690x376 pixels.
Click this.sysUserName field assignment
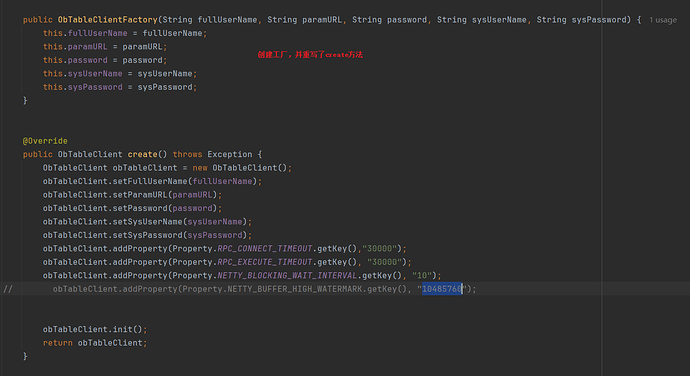[120, 74]
